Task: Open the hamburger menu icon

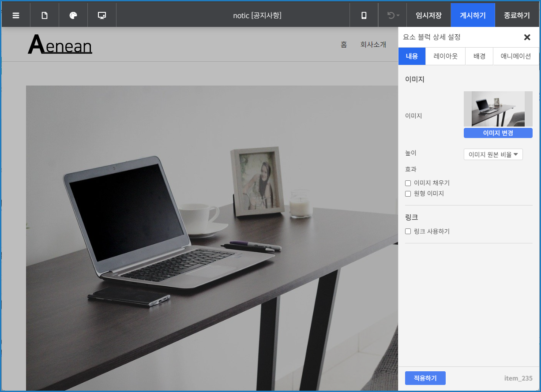Action: tap(16, 15)
